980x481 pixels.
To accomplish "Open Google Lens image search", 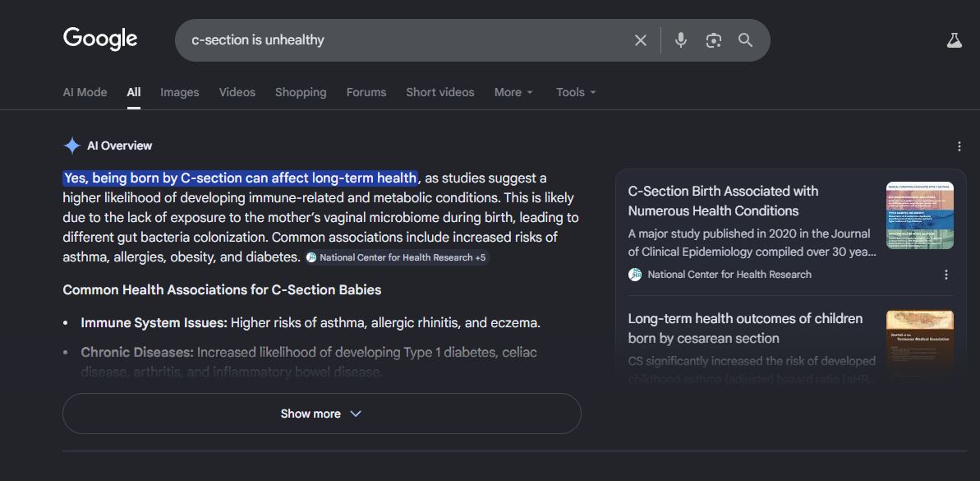I will coord(713,40).
